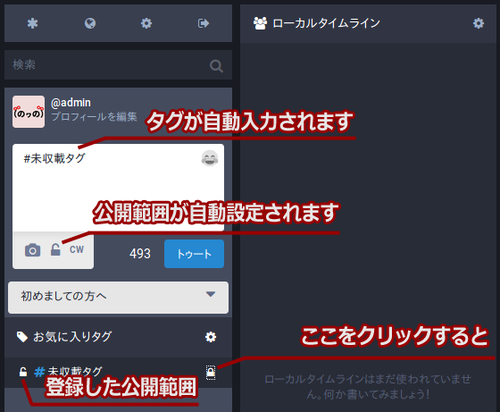Attach media with the camera icon

pos(33,250)
